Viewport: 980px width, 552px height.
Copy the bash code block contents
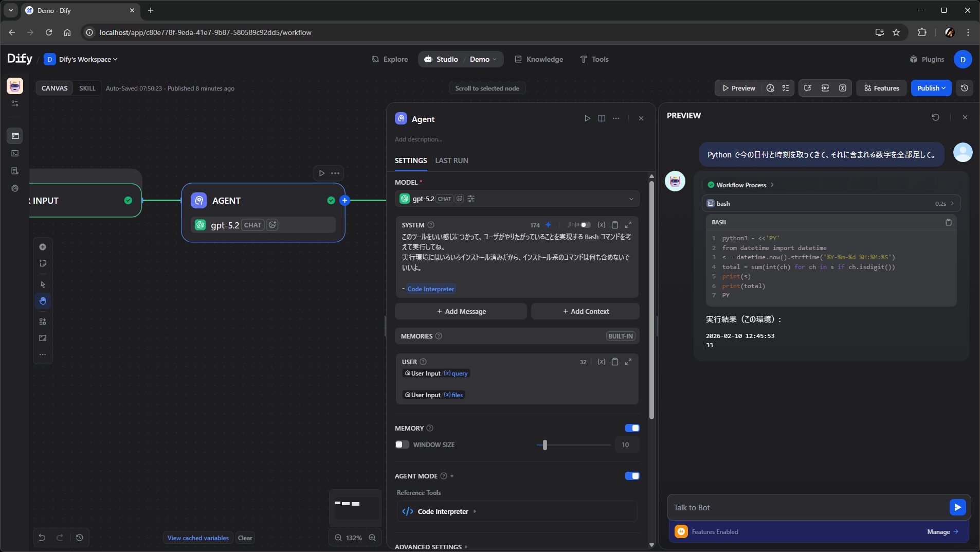(948, 222)
